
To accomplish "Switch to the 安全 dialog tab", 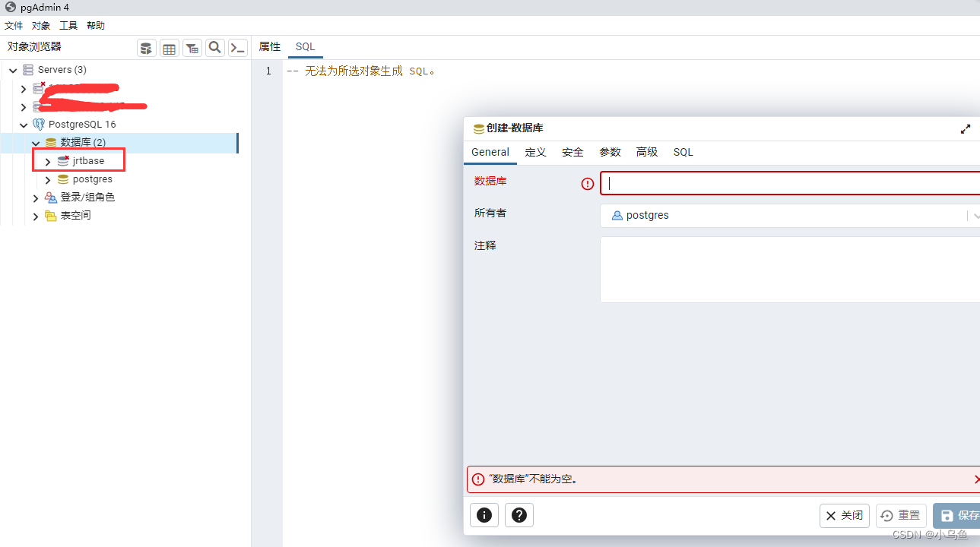I will (x=572, y=152).
